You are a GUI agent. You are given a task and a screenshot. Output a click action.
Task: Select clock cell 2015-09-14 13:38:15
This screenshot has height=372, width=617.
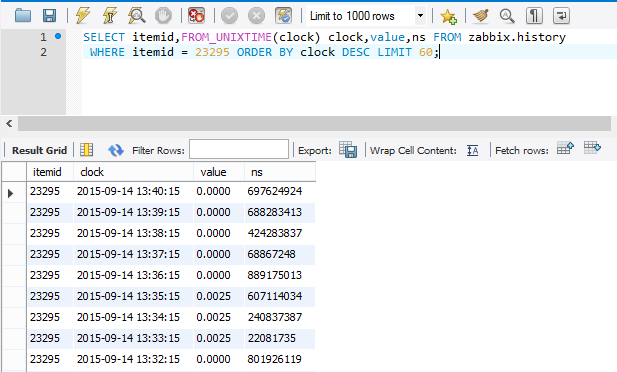(133, 233)
